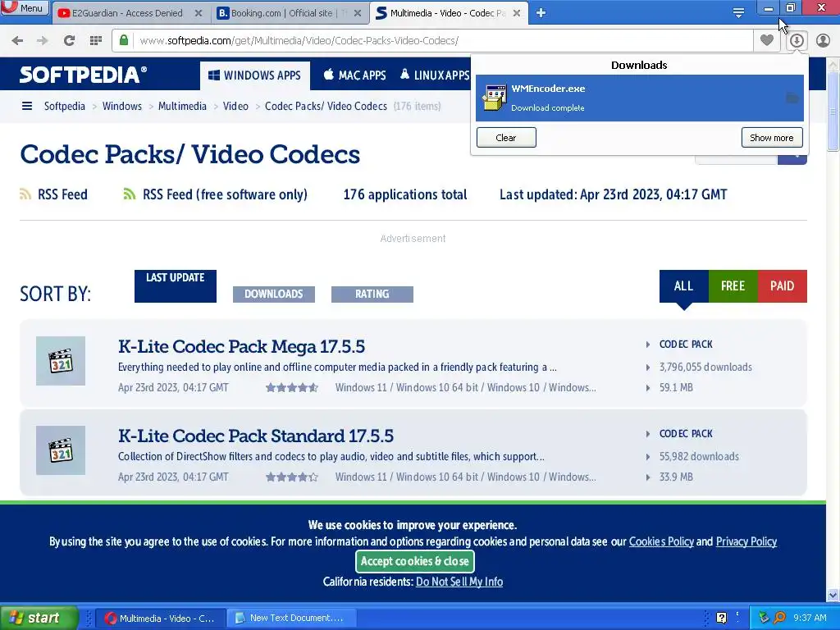Open the Cookies Policy link
This screenshot has height=630, width=840.
[x=661, y=541]
